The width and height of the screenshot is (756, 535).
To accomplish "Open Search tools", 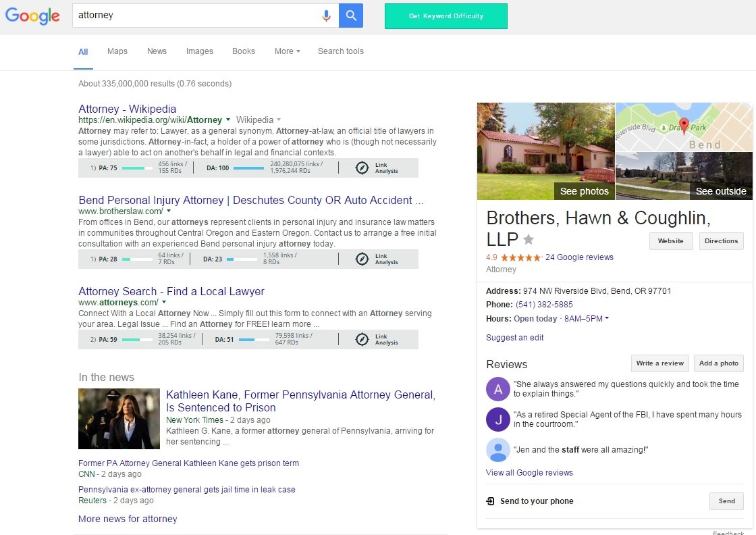I will pos(340,51).
